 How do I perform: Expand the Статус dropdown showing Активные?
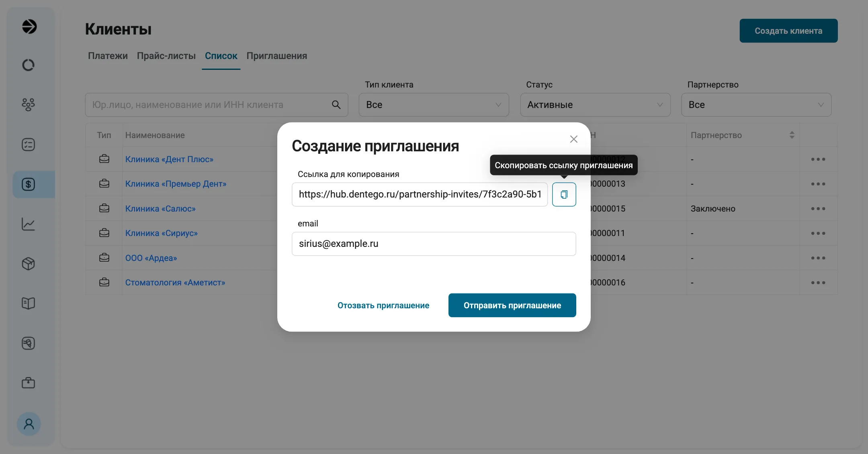coord(595,105)
